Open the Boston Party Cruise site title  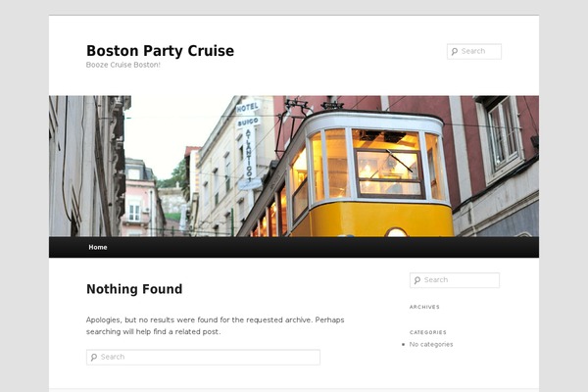[160, 51]
